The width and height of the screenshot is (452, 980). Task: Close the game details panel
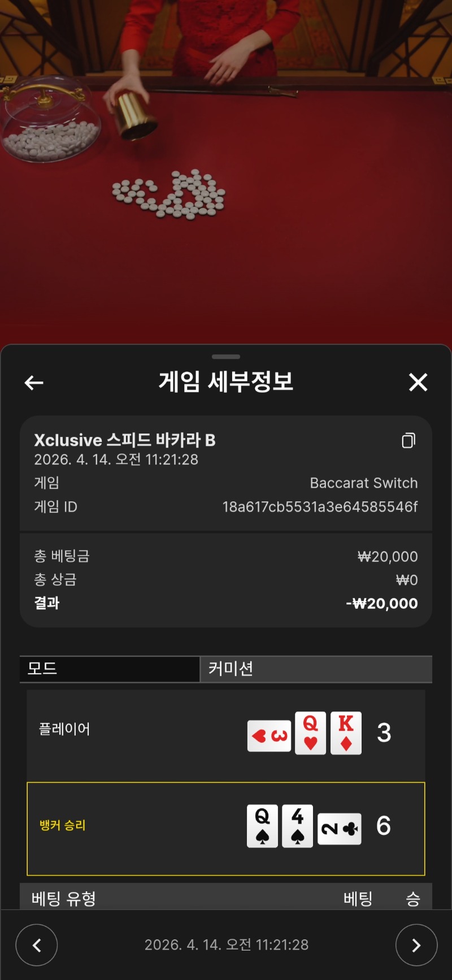pos(418,383)
